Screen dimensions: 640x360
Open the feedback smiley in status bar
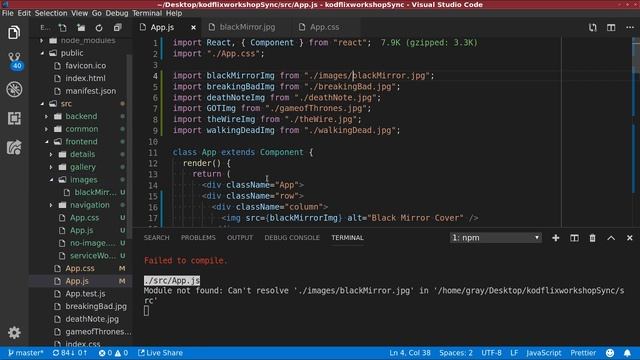[610, 353]
